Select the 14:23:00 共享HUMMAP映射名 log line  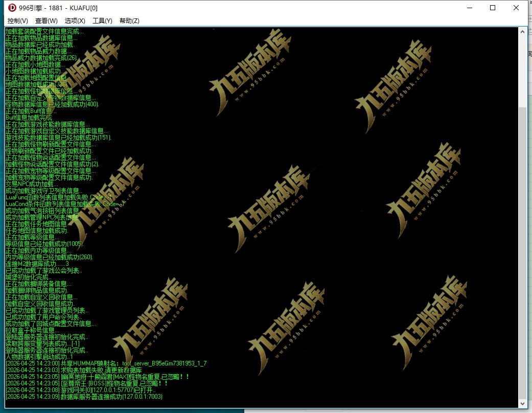tap(106, 363)
